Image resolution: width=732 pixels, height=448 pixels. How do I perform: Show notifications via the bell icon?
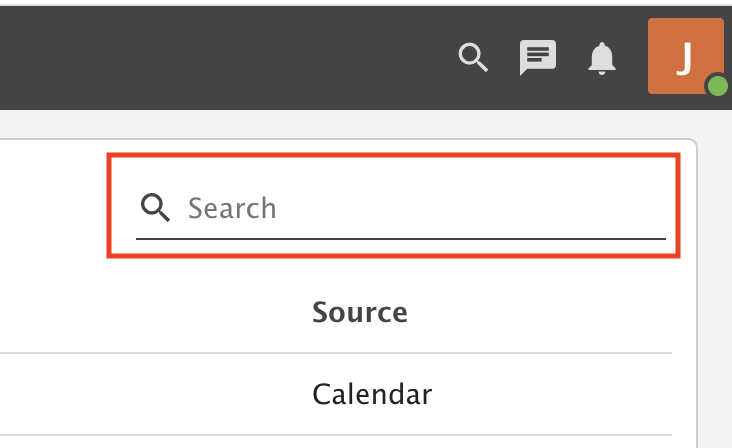602,58
